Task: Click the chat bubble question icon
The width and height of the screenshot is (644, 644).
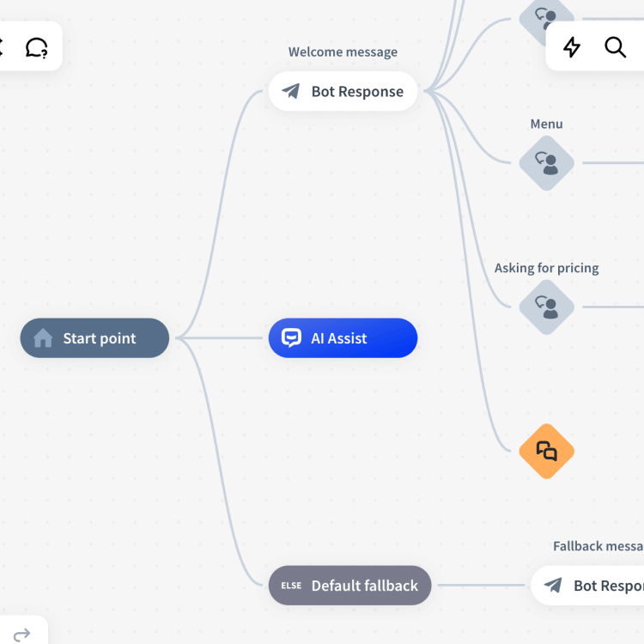Action: tap(37, 47)
